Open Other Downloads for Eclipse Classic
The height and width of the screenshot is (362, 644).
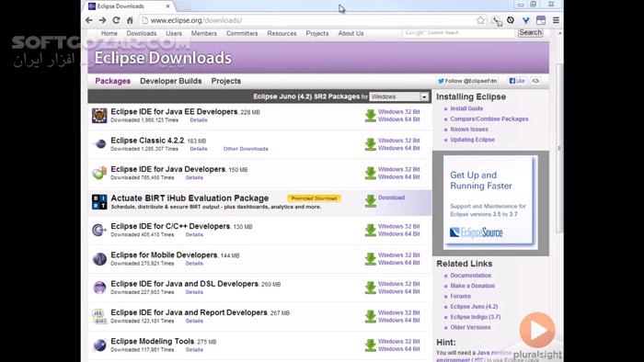[246, 149]
